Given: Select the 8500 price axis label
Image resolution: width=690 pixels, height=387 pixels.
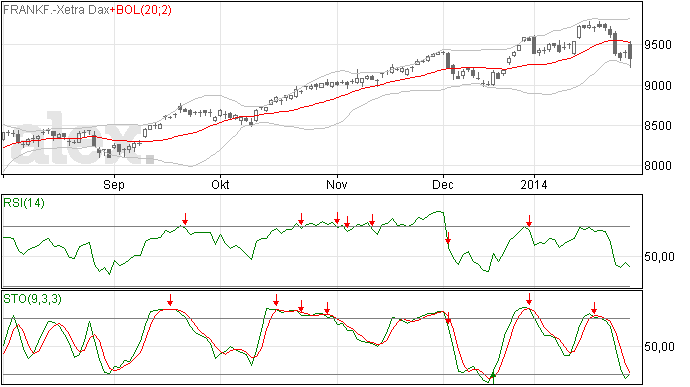Looking at the screenshot, I should (658, 126).
